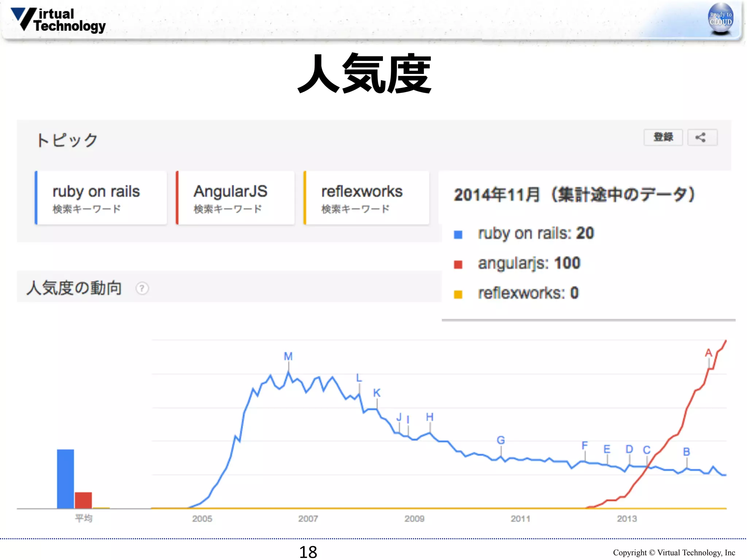Screen dimensions: 747x560
Task: Click timeline marker L on the chart
Action: [359, 378]
